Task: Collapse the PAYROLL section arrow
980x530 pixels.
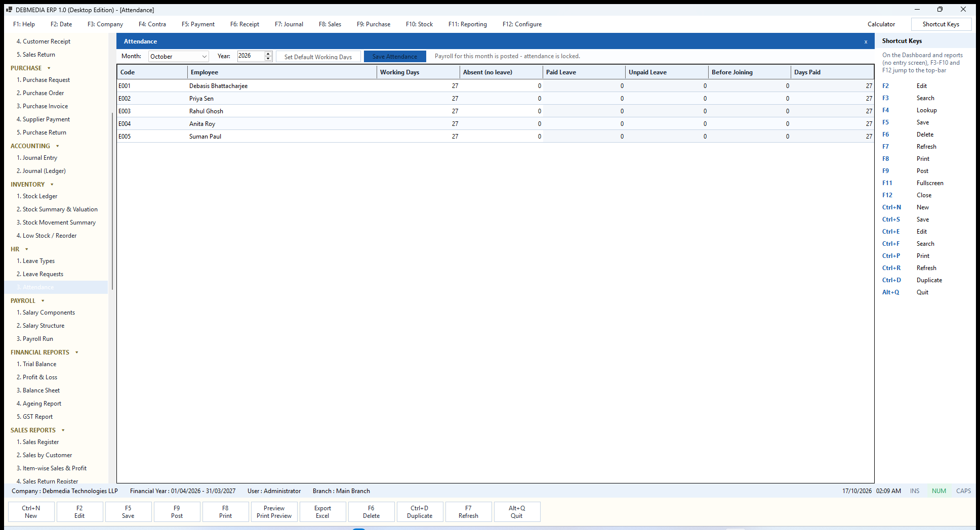Action: [x=43, y=301]
